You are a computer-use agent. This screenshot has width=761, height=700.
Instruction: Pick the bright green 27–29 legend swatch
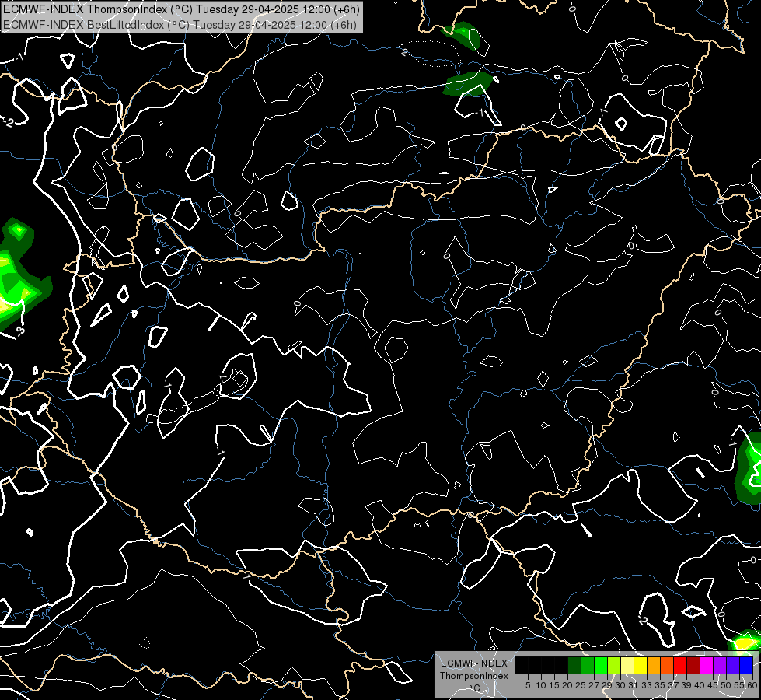click(601, 665)
